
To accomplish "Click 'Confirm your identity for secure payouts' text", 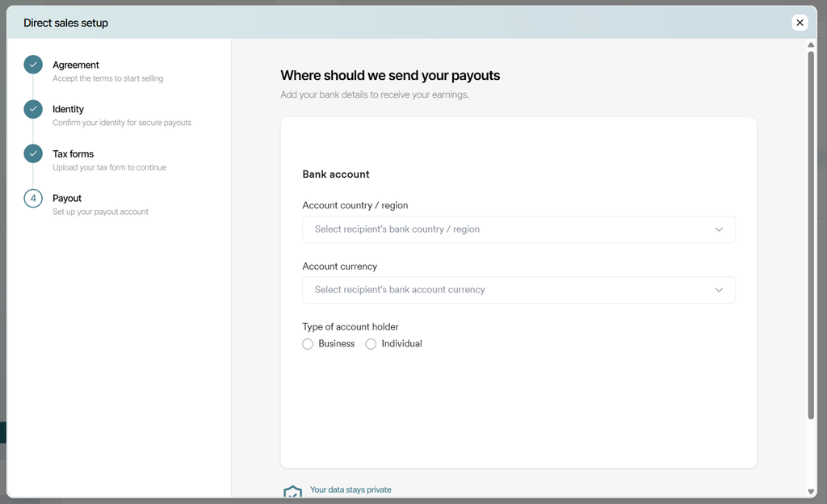I will (122, 123).
